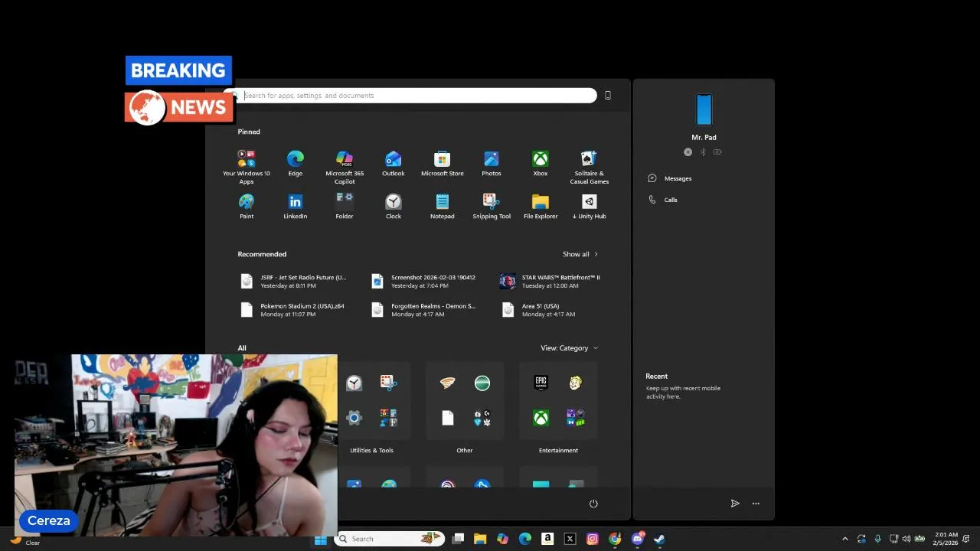Viewport: 980px width, 551px height.
Task: Click the Epic Games icon in Entertainment
Action: point(541,383)
